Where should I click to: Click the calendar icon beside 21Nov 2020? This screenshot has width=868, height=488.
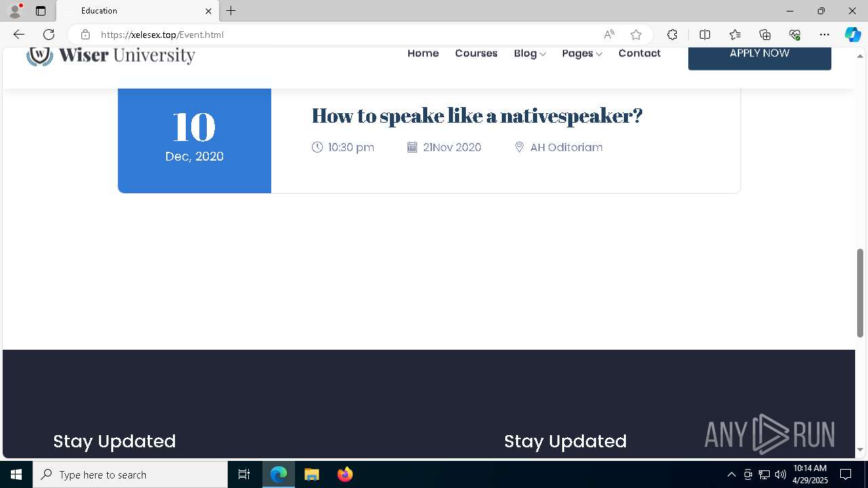tap(412, 147)
